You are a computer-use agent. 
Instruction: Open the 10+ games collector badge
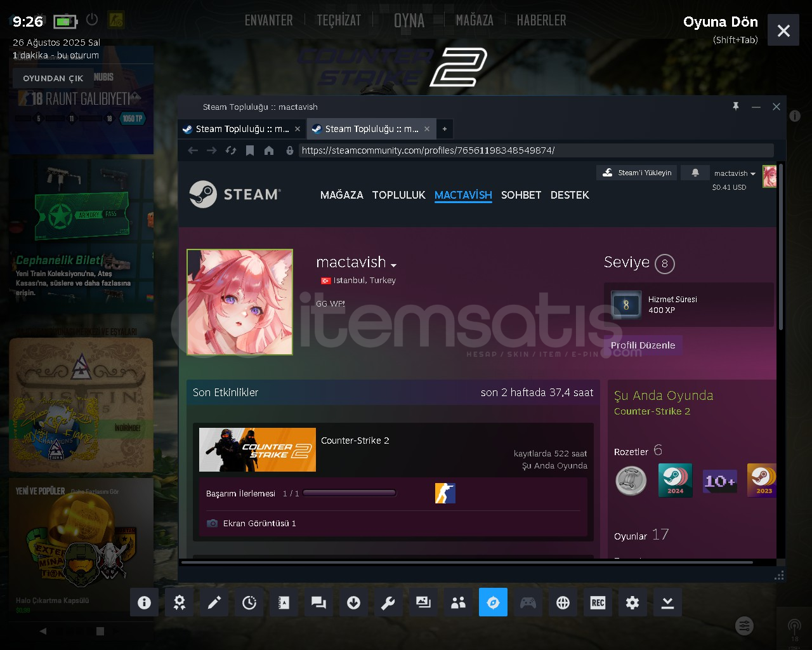click(x=719, y=481)
